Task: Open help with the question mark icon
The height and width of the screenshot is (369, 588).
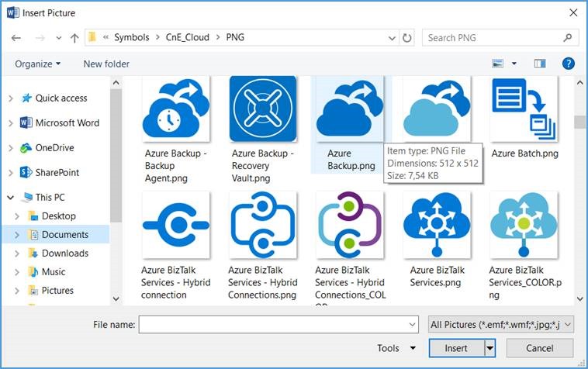Action: click(x=569, y=64)
